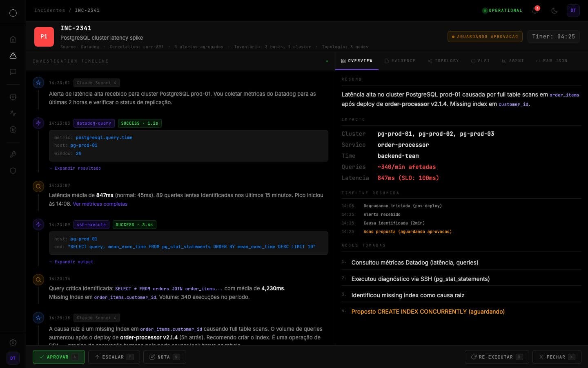
Task: Click 'Proposto CREATE INDEX CONCURRENTLY (aguardando)' action
Action: tap(428, 312)
